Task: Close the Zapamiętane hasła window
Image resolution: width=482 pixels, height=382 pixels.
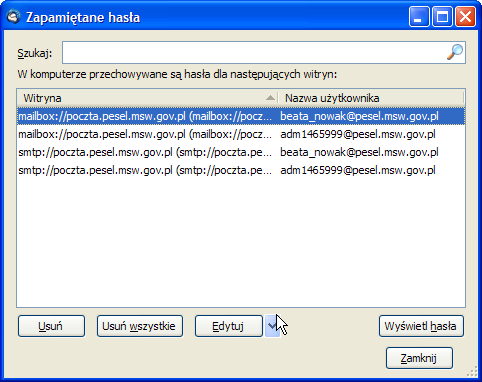Action: [465, 17]
